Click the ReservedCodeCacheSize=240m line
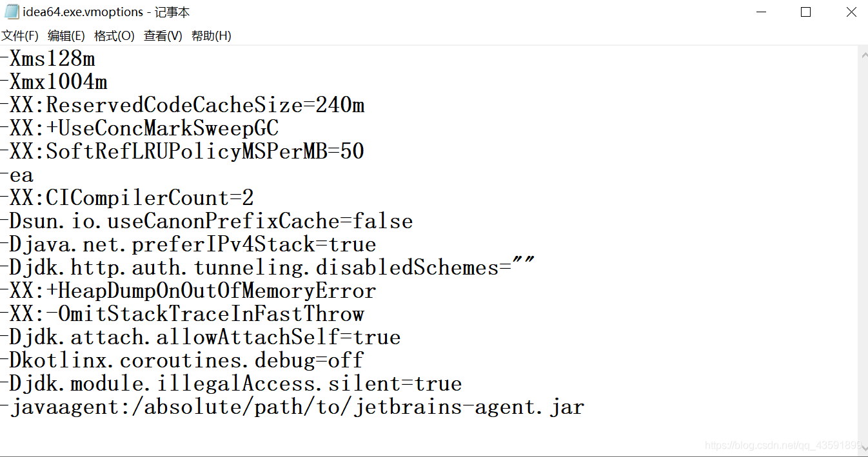 click(182, 105)
